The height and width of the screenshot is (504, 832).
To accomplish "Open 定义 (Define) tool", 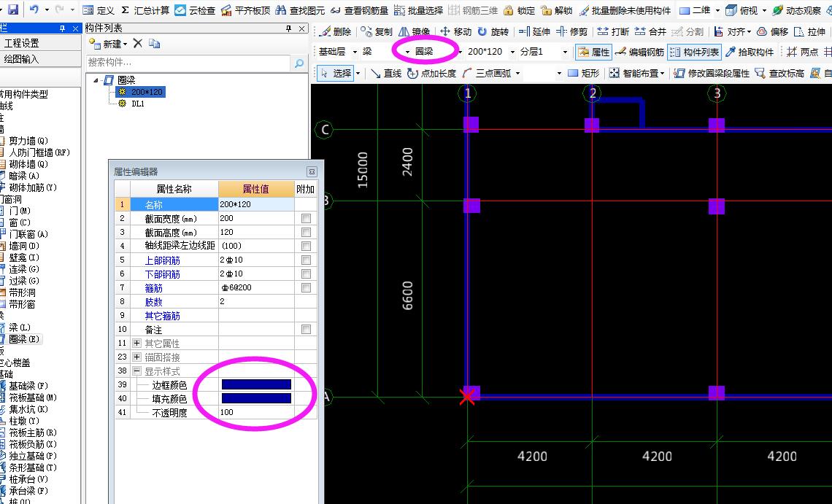I will tap(99, 10).
